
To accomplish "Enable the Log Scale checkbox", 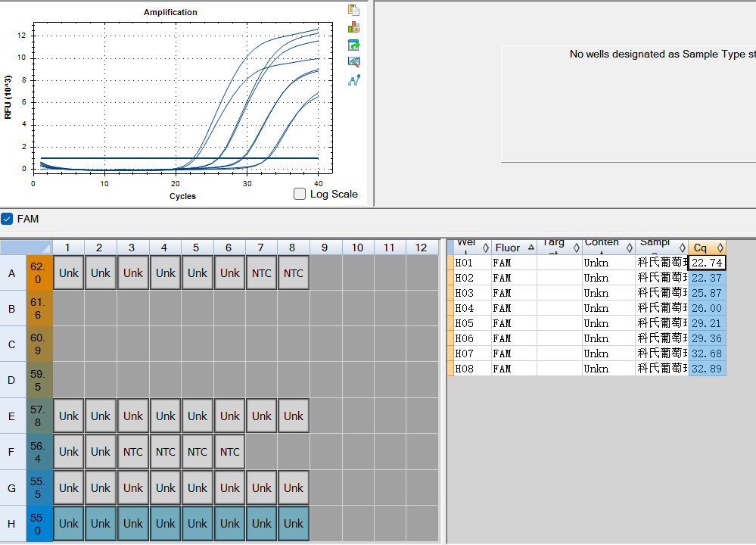I will [300, 194].
